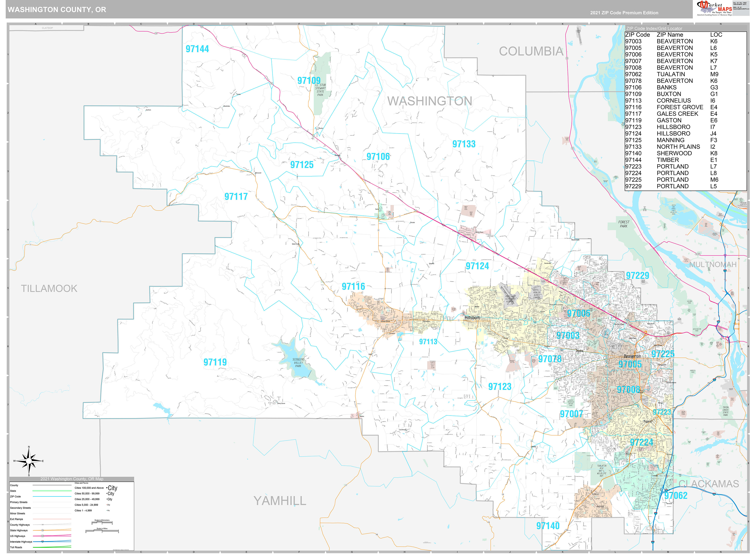Click the Tigard city name
The width and height of the screenshot is (756, 554).
[x=647, y=421]
